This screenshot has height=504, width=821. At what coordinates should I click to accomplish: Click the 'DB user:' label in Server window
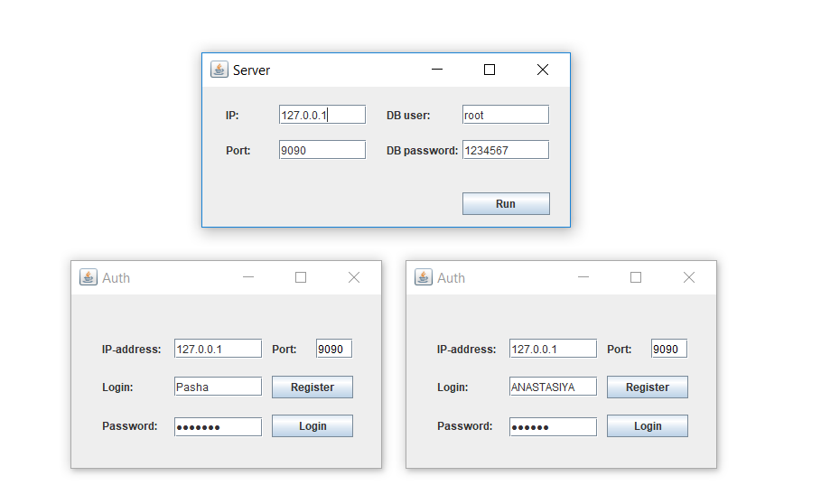(408, 116)
